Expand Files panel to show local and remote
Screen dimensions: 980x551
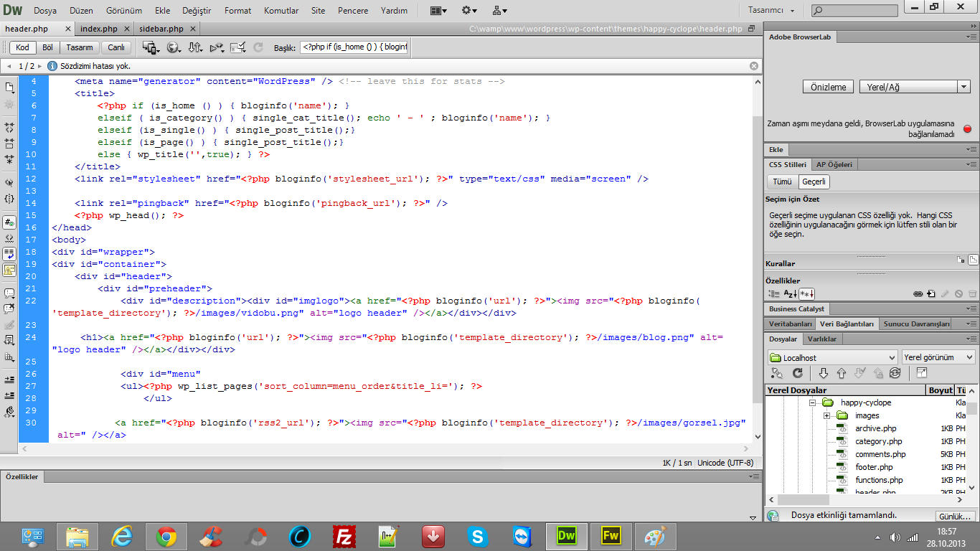(x=922, y=373)
